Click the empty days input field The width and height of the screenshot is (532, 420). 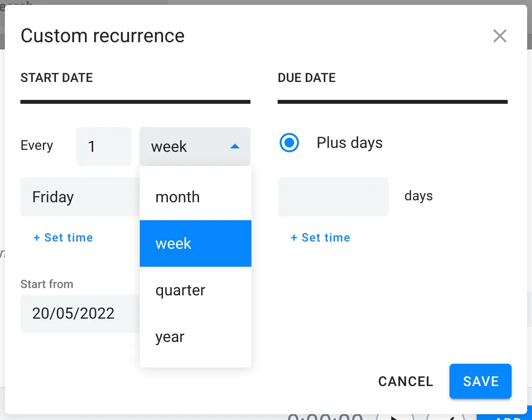click(333, 197)
